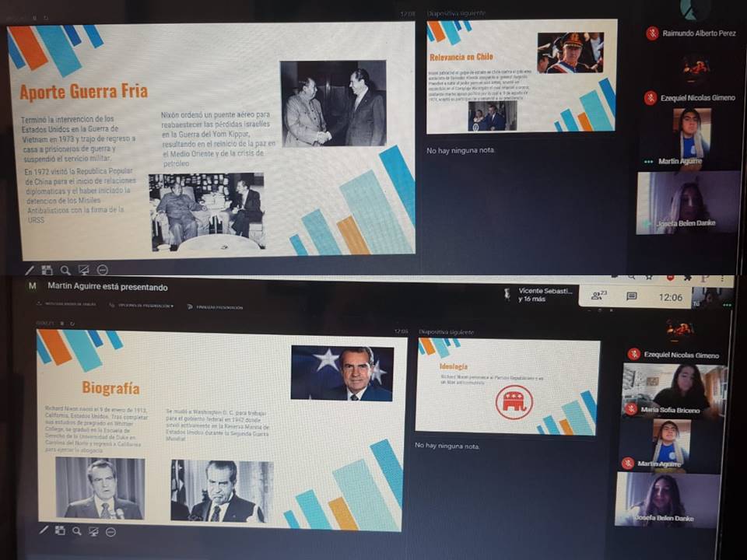Click your own 'Tú' self-view thumbnail
The height and width of the screenshot is (560, 747).
point(712,298)
